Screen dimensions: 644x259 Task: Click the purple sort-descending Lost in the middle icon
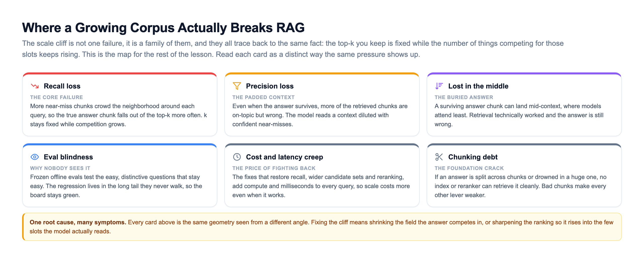click(x=439, y=86)
